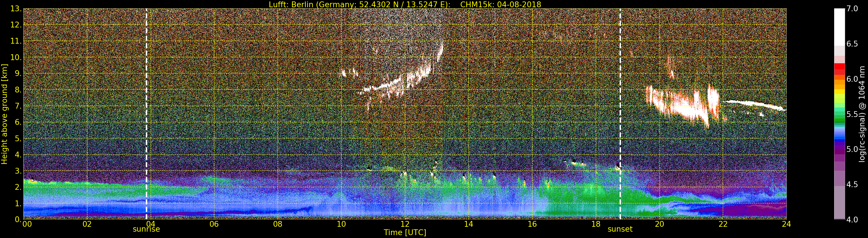
Task: Click the dashed sunrise line
Action: coord(146,114)
